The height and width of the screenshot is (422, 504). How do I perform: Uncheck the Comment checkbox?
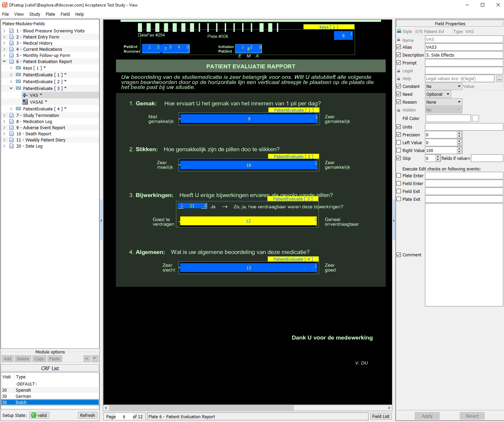click(399, 255)
